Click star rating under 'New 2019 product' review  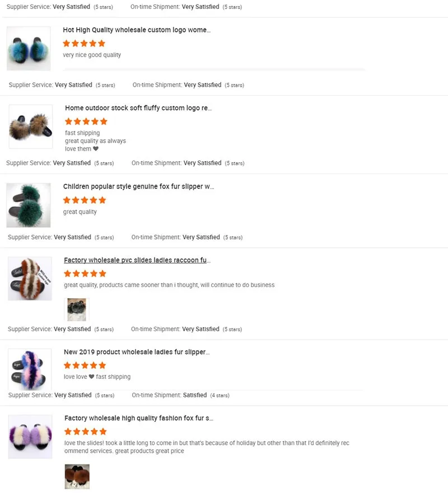[x=85, y=365]
